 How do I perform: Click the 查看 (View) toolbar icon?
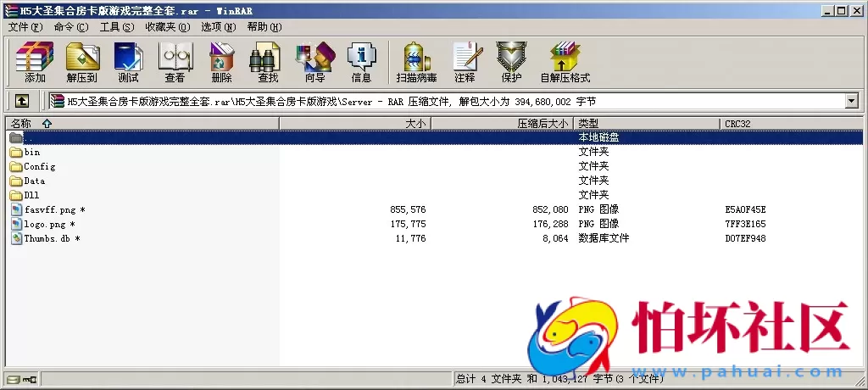(175, 56)
